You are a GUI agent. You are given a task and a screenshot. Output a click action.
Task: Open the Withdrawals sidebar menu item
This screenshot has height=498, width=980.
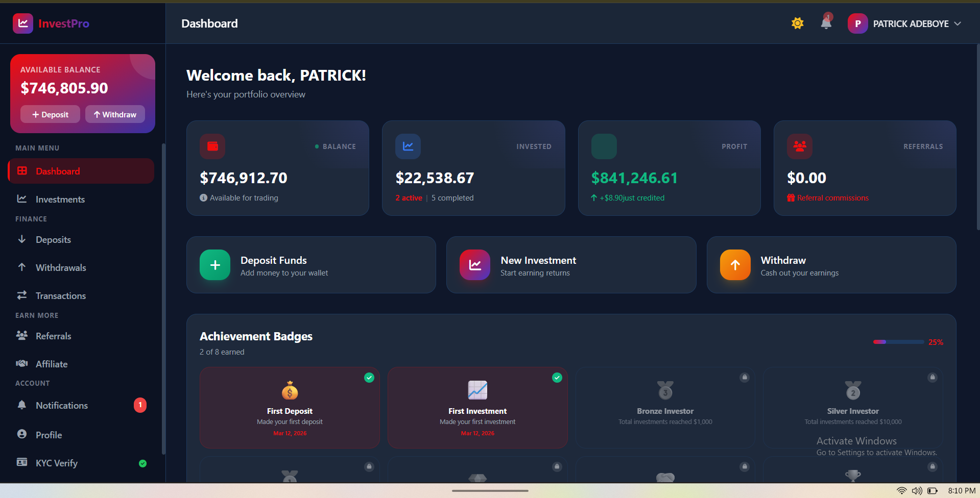tap(61, 267)
